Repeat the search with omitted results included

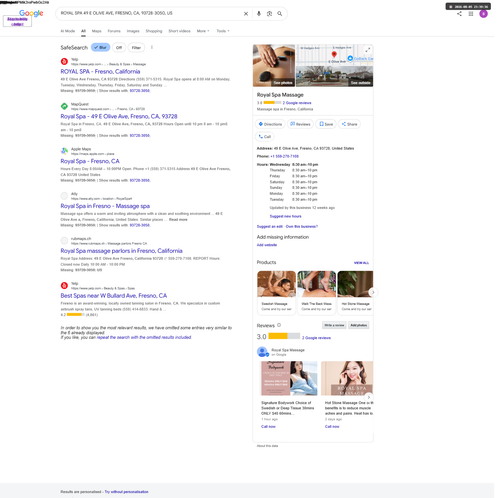point(144,337)
